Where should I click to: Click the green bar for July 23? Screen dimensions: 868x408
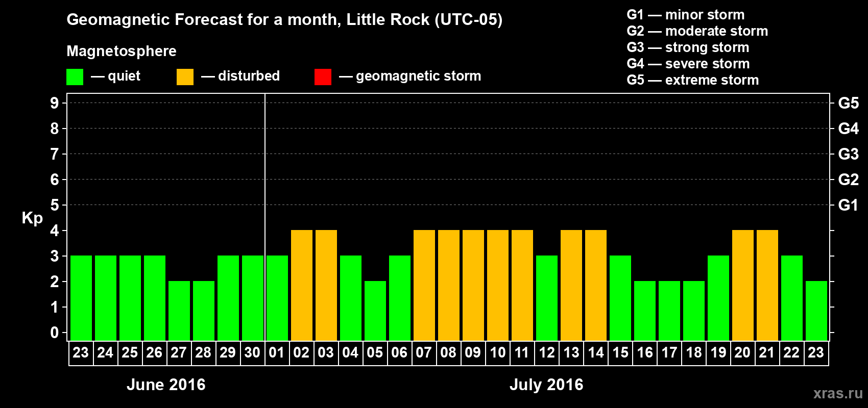pos(816,311)
